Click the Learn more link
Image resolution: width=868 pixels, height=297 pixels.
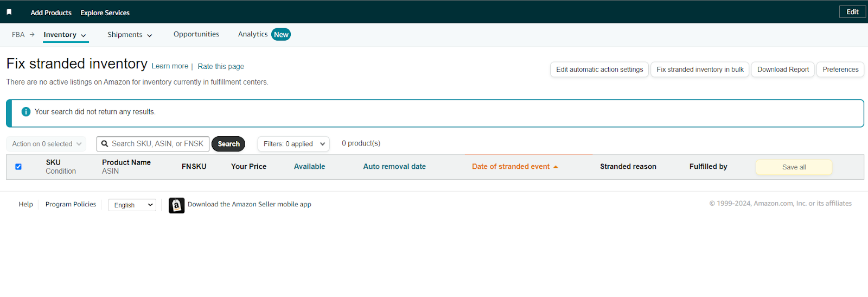(170, 66)
